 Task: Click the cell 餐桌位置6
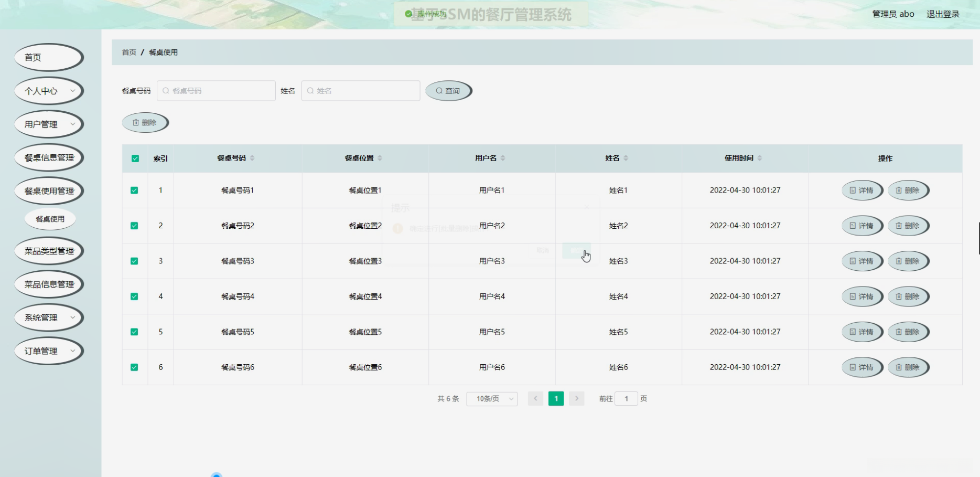click(x=365, y=367)
